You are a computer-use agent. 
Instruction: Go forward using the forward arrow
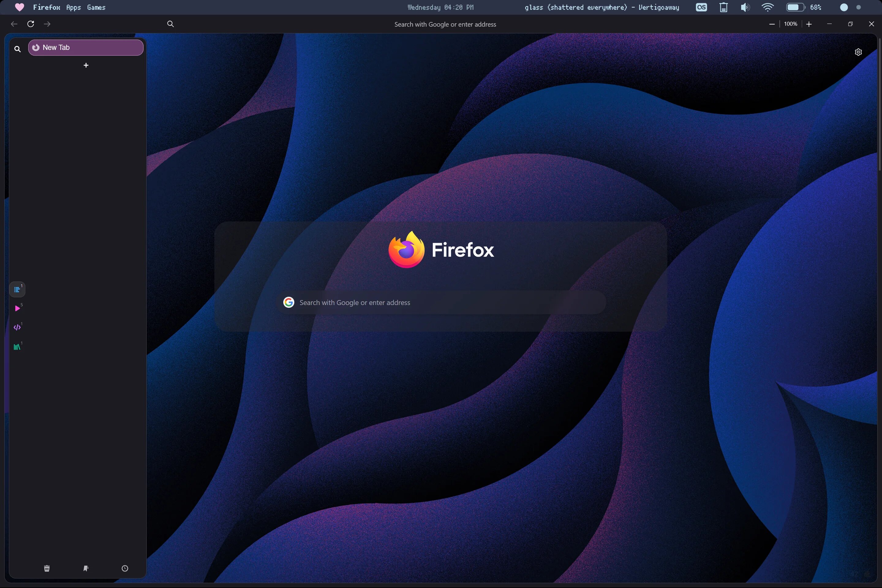click(x=47, y=24)
